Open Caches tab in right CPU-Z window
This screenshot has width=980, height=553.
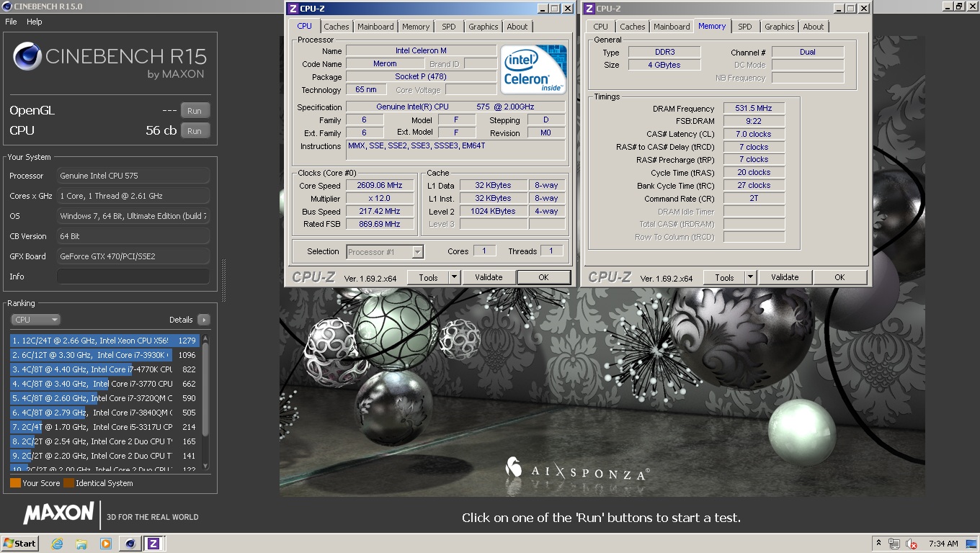pos(633,27)
